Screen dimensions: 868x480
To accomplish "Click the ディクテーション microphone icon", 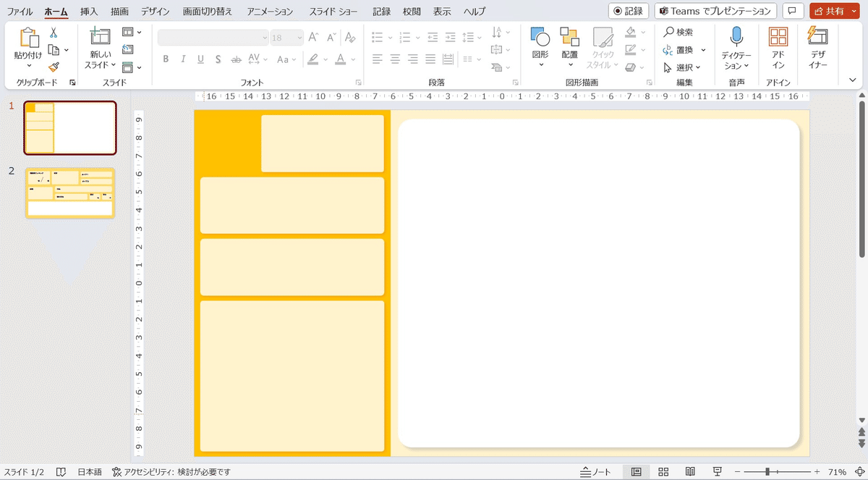I will [736, 37].
